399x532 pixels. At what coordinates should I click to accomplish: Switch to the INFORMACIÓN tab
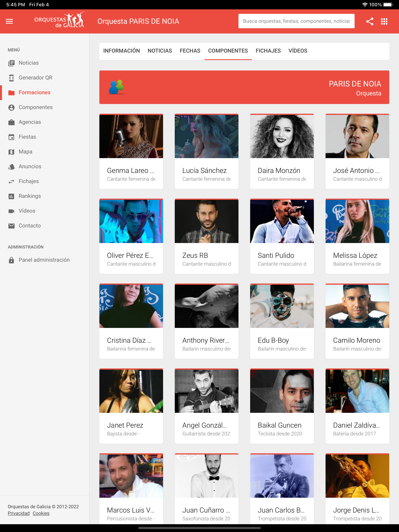click(122, 51)
